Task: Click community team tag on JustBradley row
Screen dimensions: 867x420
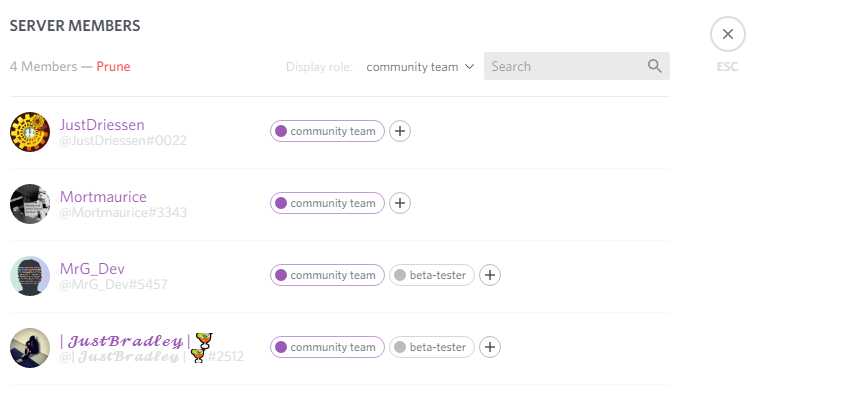Action: 327,347
